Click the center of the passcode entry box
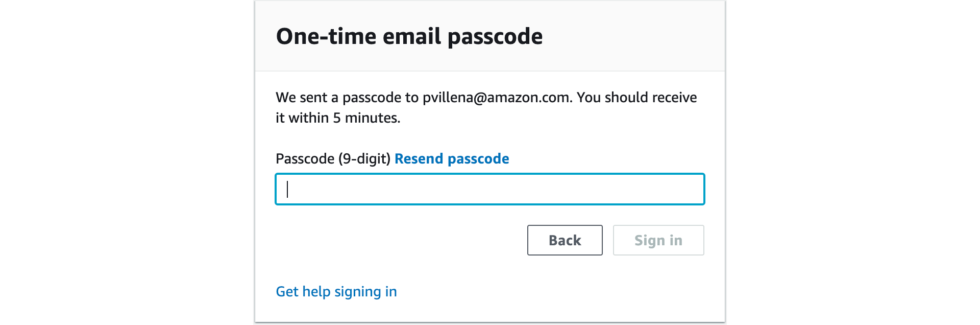 point(490,189)
